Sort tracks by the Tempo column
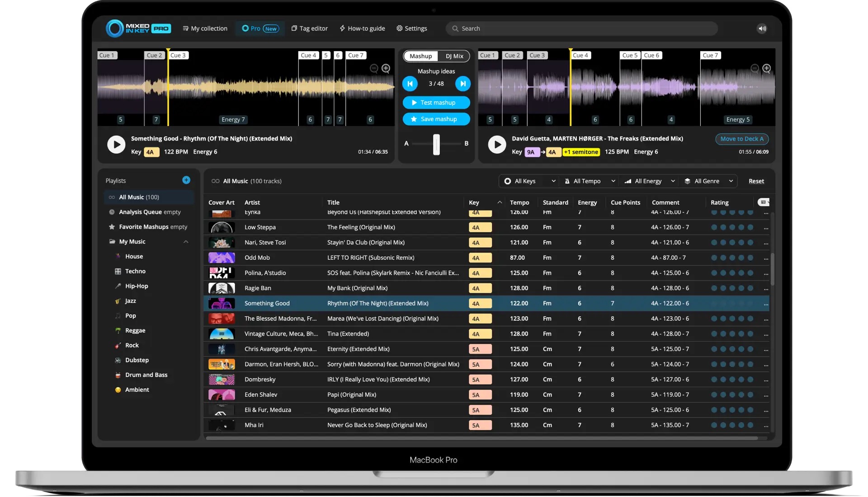868x497 pixels. point(519,202)
